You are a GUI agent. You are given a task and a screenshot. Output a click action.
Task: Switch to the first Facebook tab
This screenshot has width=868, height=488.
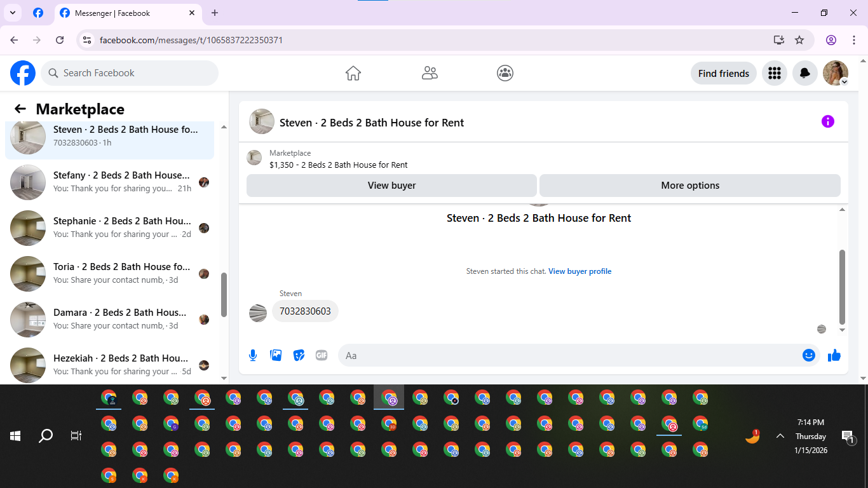(38, 13)
